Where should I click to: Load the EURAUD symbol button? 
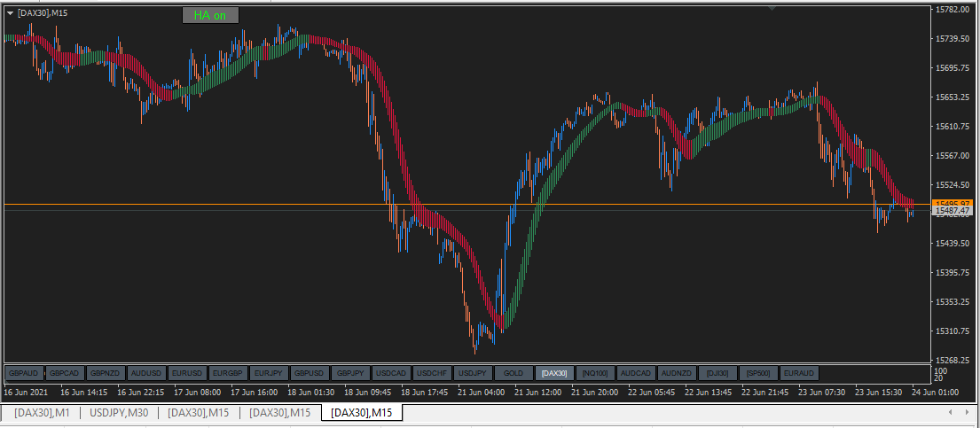[x=799, y=374]
